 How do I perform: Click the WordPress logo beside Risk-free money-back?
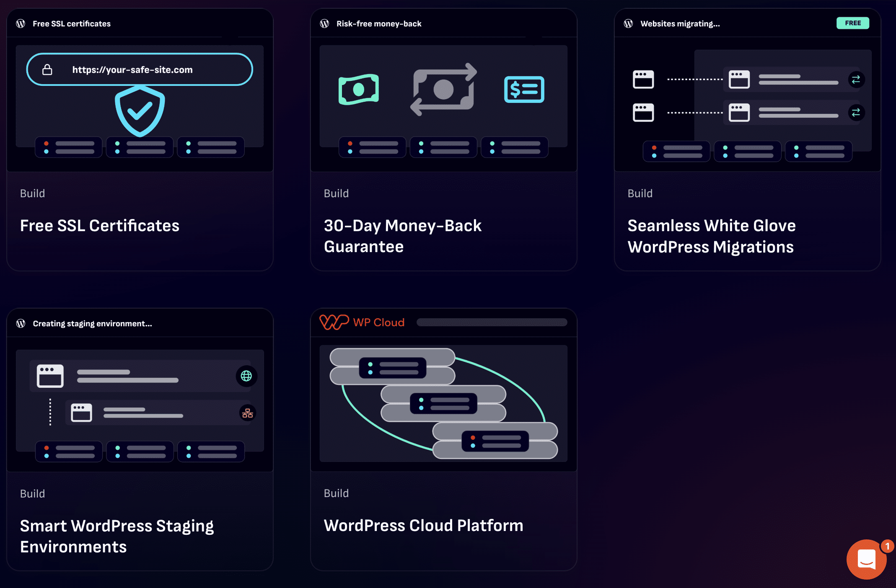(x=324, y=23)
